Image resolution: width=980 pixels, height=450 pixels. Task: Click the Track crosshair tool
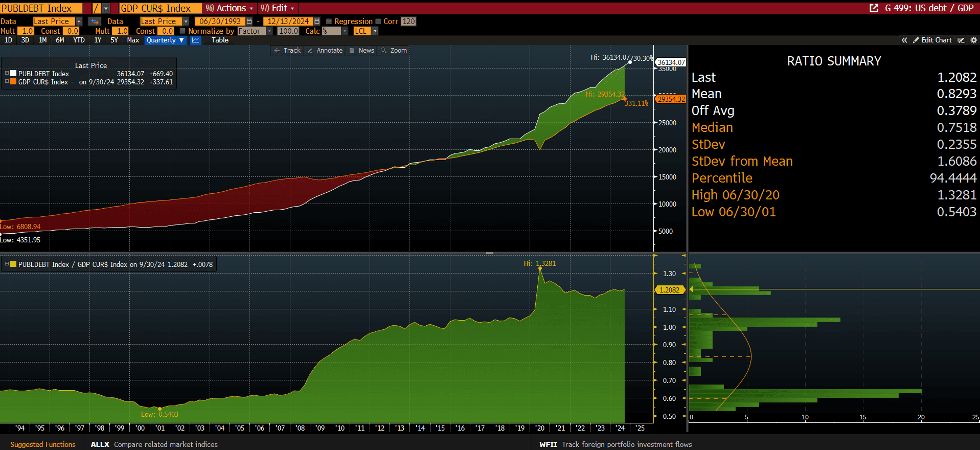coord(287,51)
